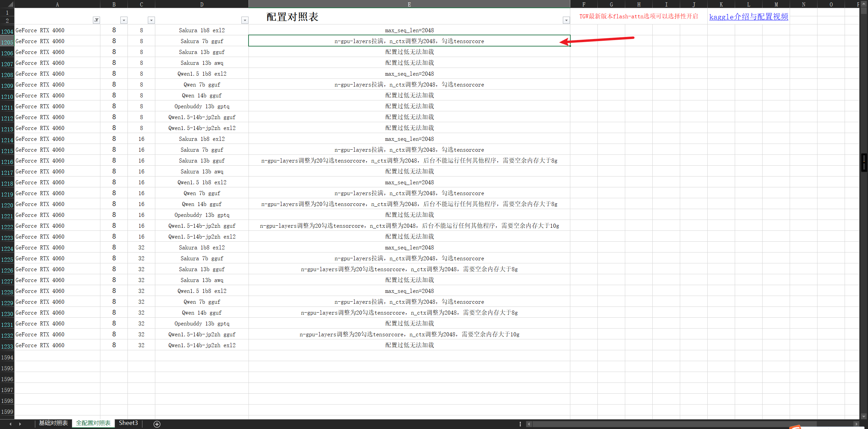Click the E cell mentioning 10g in row 1222
The width and height of the screenshot is (868, 429).
coord(409,226)
